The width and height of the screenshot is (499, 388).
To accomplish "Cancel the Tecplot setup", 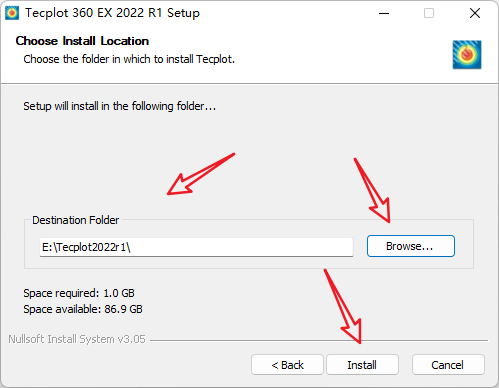I will click(448, 365).
